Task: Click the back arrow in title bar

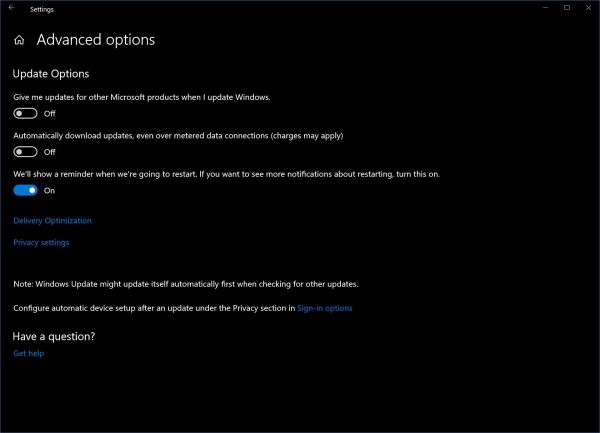Action: coord(11,8)
